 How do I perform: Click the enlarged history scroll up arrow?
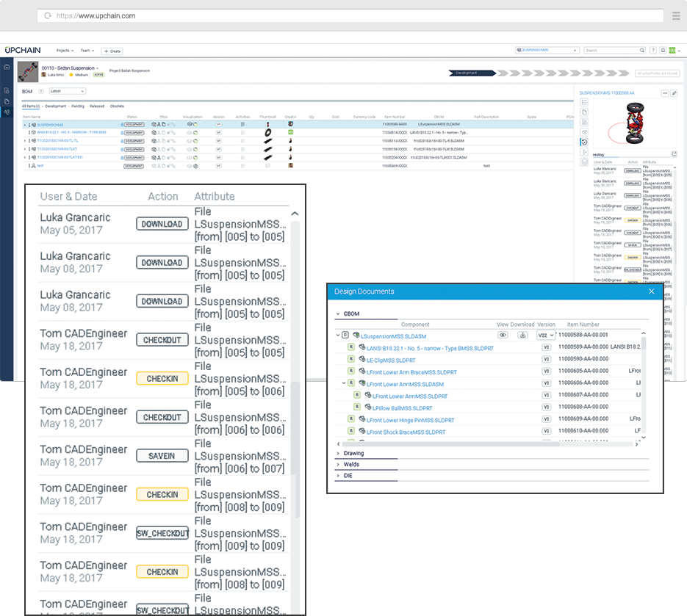click(x=295, y=214)
